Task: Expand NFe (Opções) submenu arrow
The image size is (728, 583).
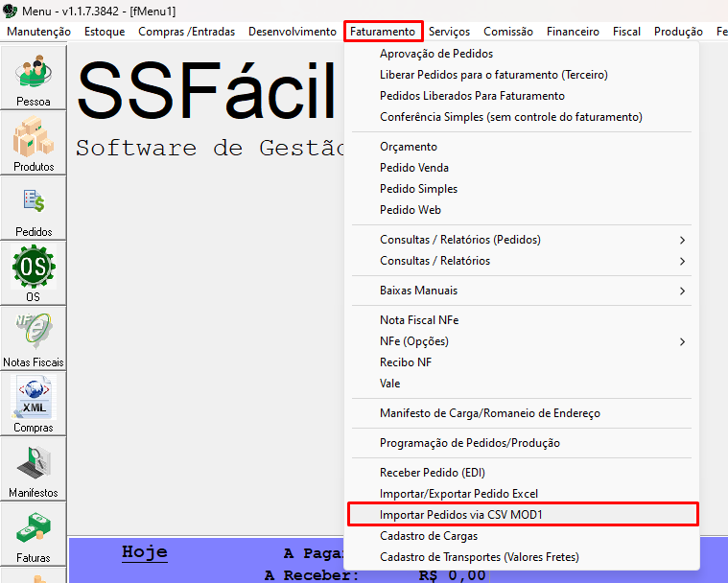Action: (x=682, y=342)
